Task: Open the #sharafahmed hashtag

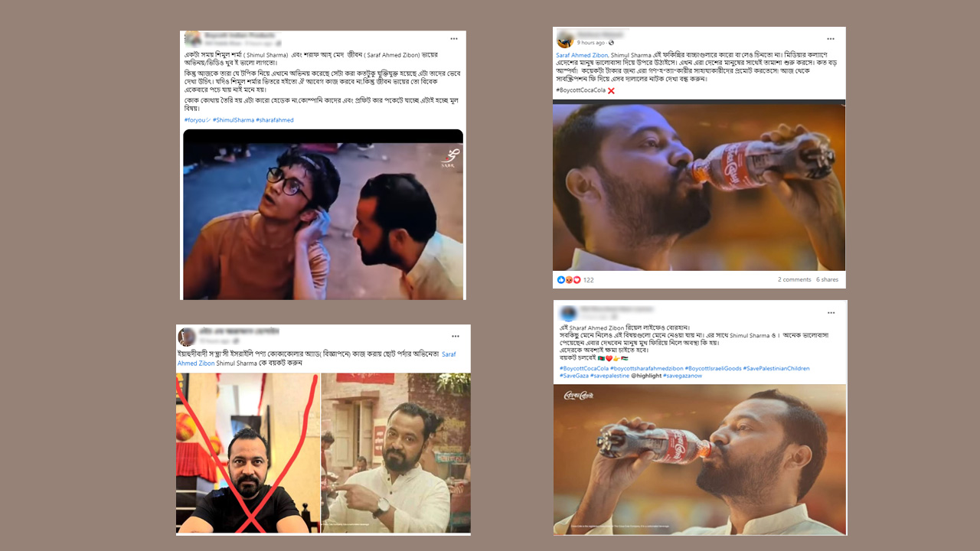Action: [x=275, y=120]
